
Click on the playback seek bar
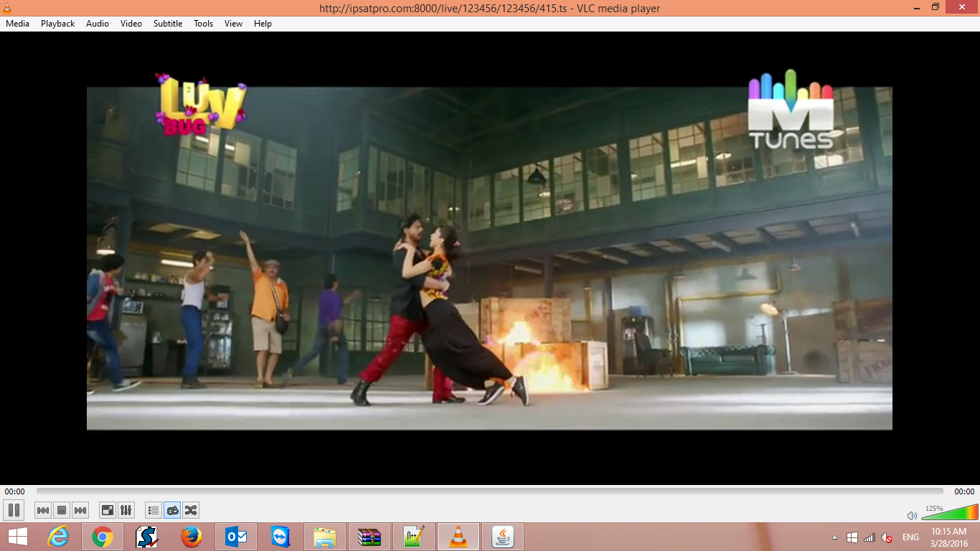pos(490,491)
